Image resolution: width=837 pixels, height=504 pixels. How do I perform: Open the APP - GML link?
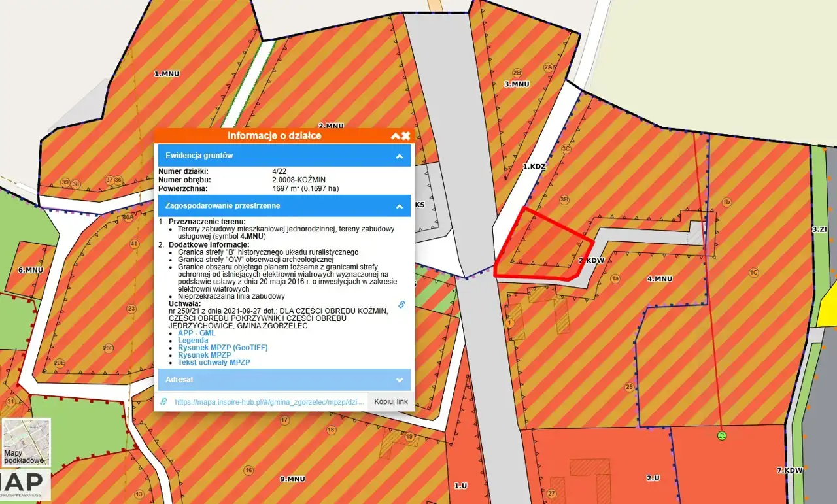point(196,333)
